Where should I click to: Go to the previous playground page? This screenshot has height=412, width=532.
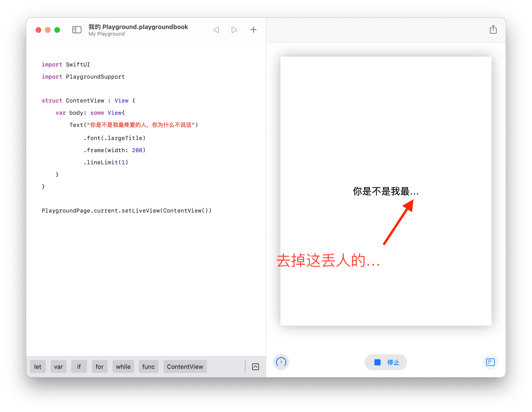(216, 30)
